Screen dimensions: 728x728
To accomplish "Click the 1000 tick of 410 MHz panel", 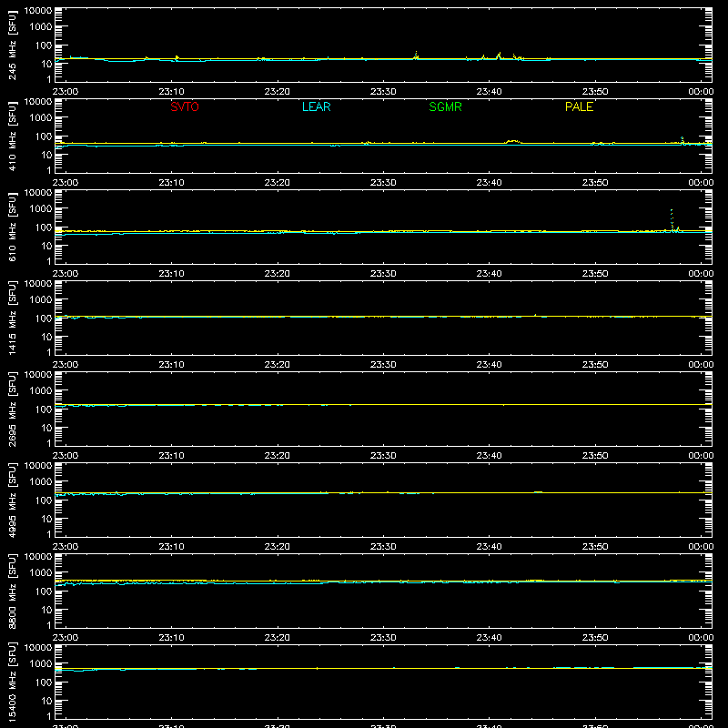I will (41, 118).
